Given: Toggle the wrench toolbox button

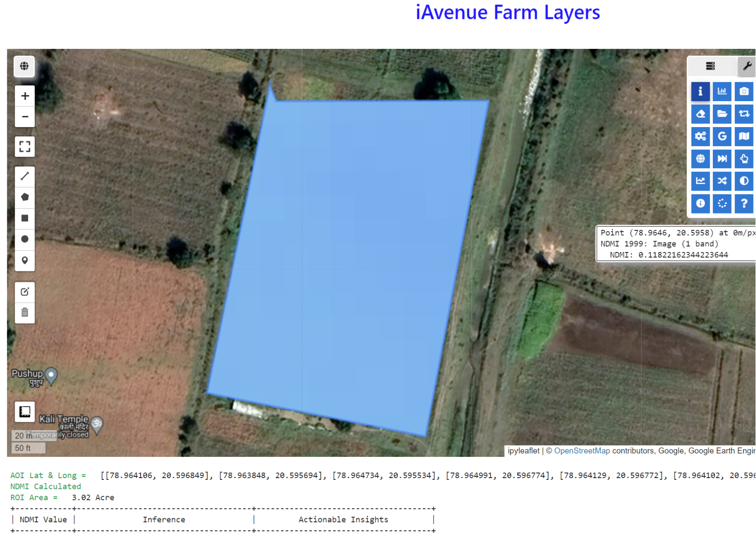Looking at the screenshot, I should click(x=747, y=66).
